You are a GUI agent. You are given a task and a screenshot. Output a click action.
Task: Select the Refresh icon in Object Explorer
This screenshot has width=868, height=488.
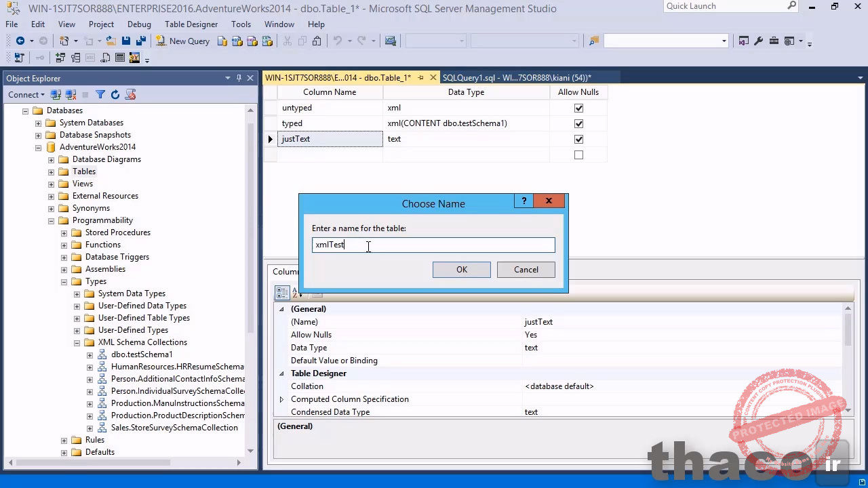115,94
